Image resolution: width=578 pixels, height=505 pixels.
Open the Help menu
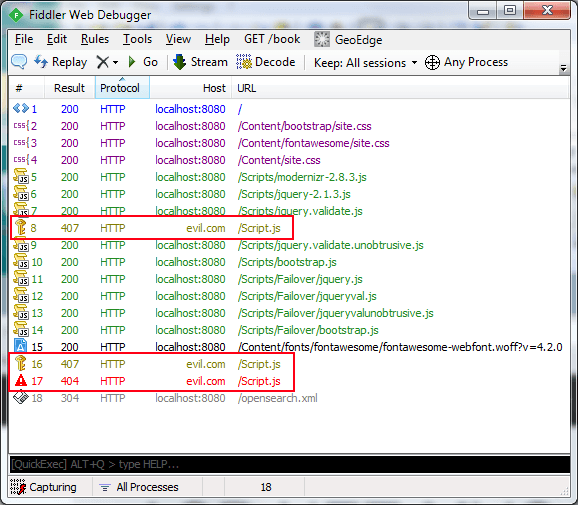click(217, 39)
